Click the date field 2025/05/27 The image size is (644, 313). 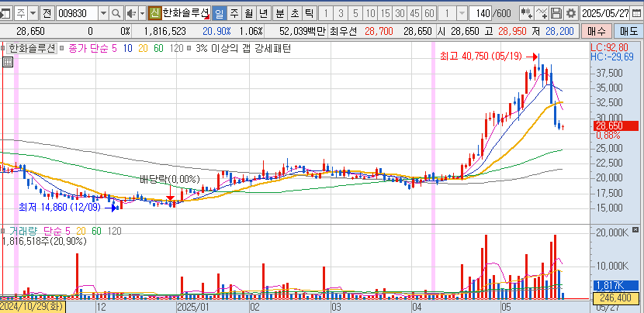tap(605, 13)
